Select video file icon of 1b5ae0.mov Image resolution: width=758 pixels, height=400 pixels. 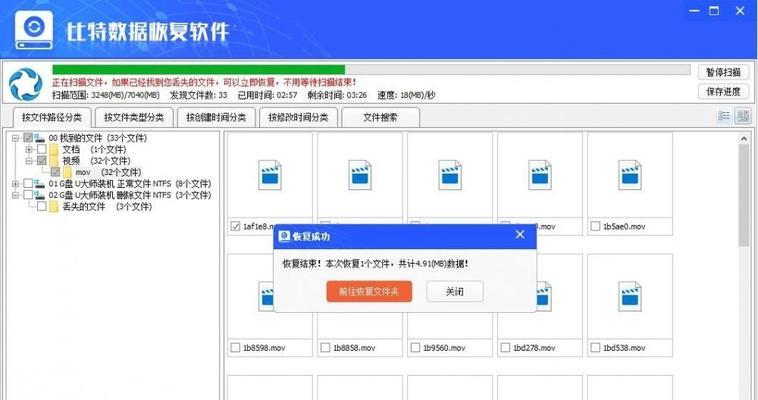pyautogui.click(x=629, y=175)
